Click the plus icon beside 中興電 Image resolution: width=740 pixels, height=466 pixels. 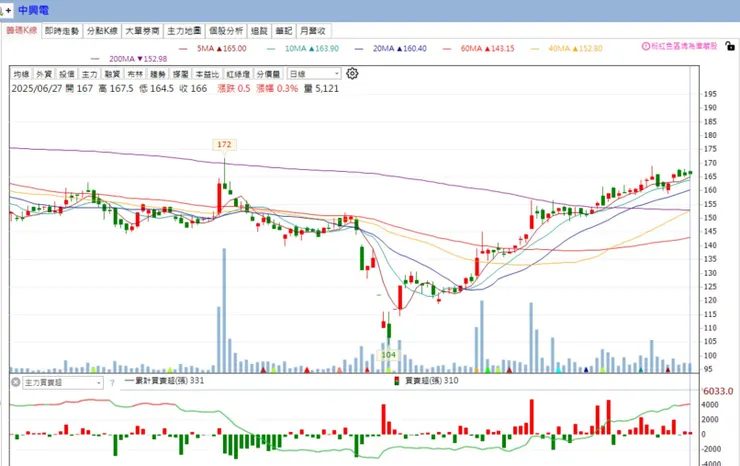click(8, 10)
